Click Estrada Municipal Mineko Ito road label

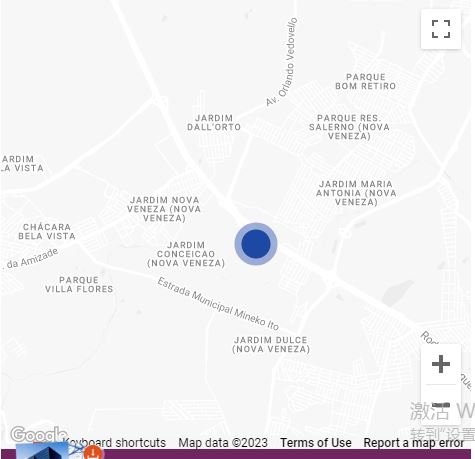pyautogui.click(x=218, y=304)
